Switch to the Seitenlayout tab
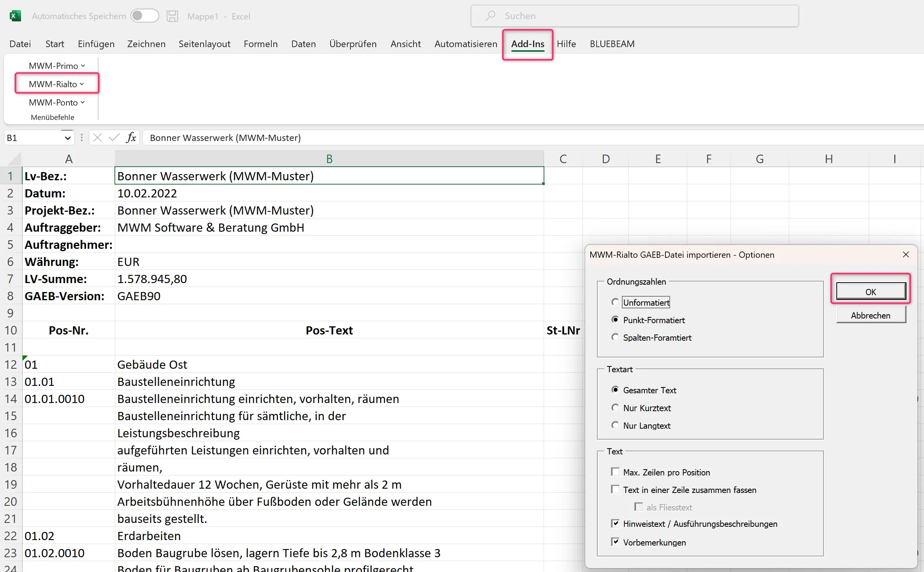 coord(204,44)
